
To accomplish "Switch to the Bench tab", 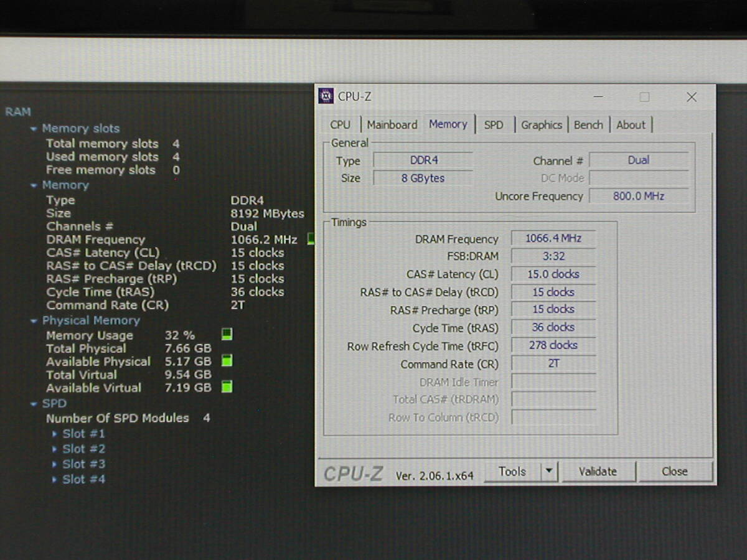I will pos(588,124).
